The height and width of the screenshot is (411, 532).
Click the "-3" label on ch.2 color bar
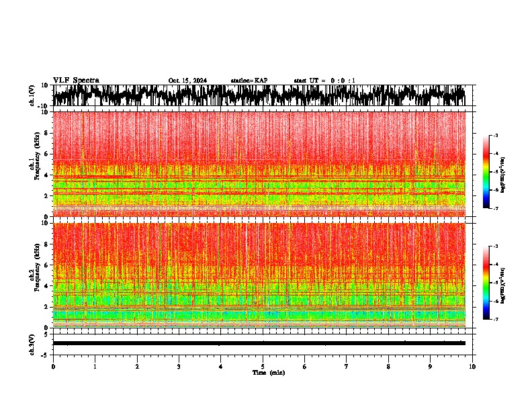[x=496, y=246]
